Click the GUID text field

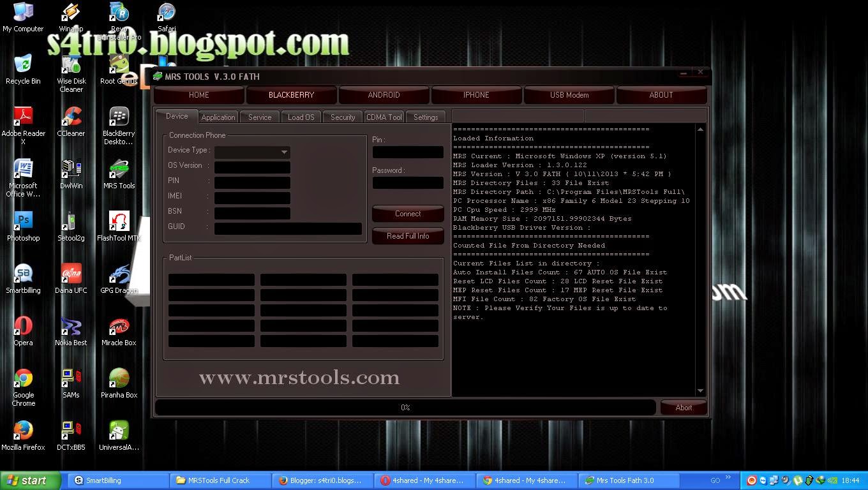click(x=288, y=228)
